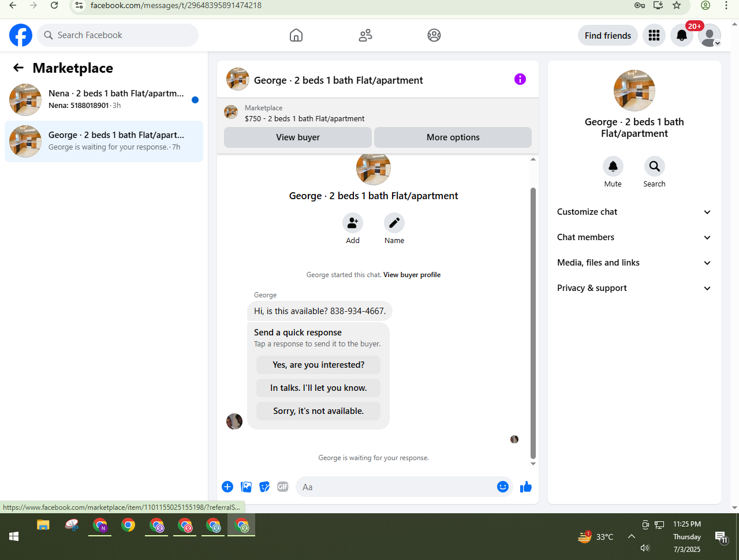Send a thumbs-up like
739x560 pixels.
point(526,487)
